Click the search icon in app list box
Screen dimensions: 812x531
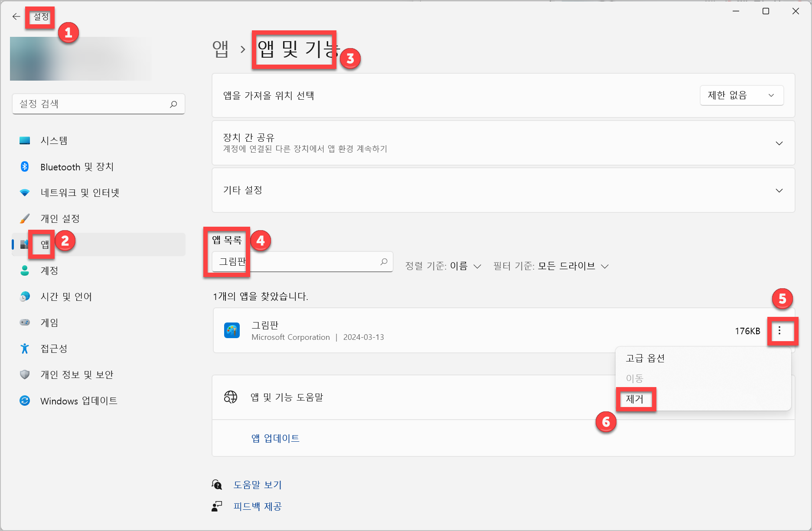tap(384, 262)
